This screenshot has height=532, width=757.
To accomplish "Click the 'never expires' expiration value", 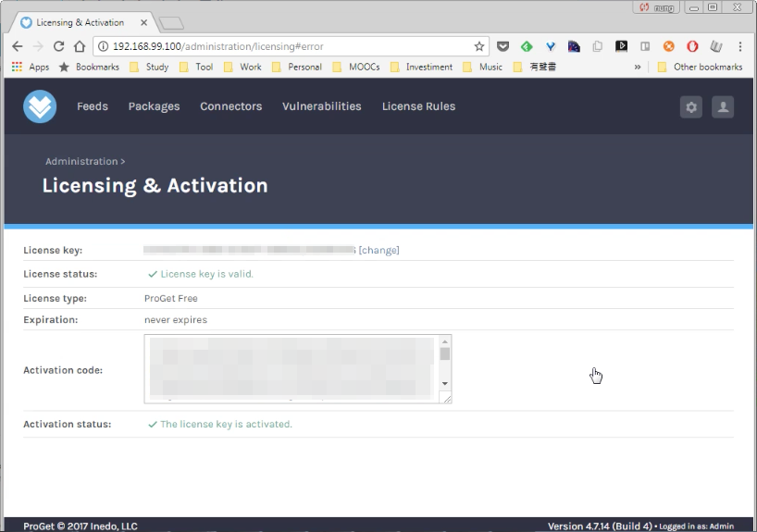I will [176, 319].
